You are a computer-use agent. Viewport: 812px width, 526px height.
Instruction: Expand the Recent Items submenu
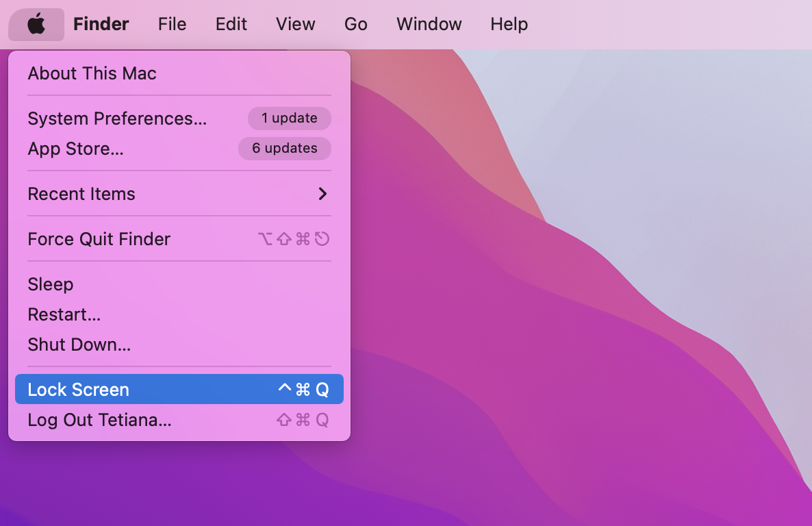coord(179,194)
